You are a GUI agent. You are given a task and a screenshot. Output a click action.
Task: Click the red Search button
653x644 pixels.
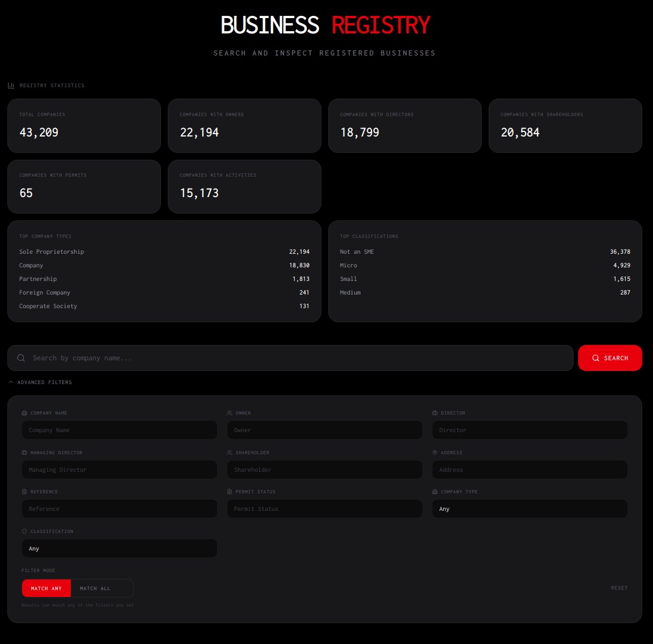[610, 358]
